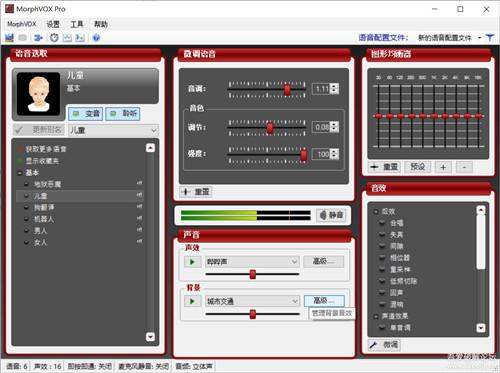Viewport: 500px width, 373px height.
Task: Click the signal icon on the 机器人 row
Action: coord(139,218)
